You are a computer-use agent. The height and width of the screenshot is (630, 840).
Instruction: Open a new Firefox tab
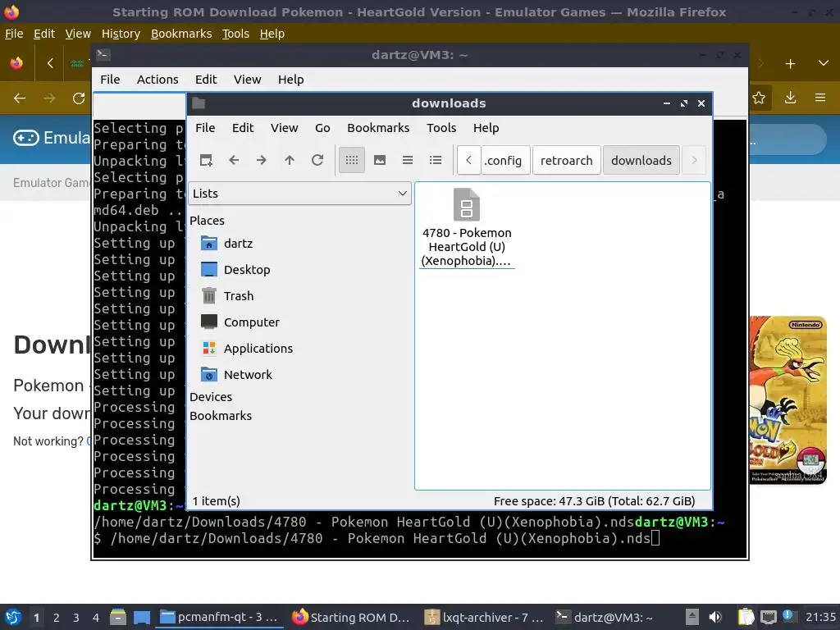[790, 64]
